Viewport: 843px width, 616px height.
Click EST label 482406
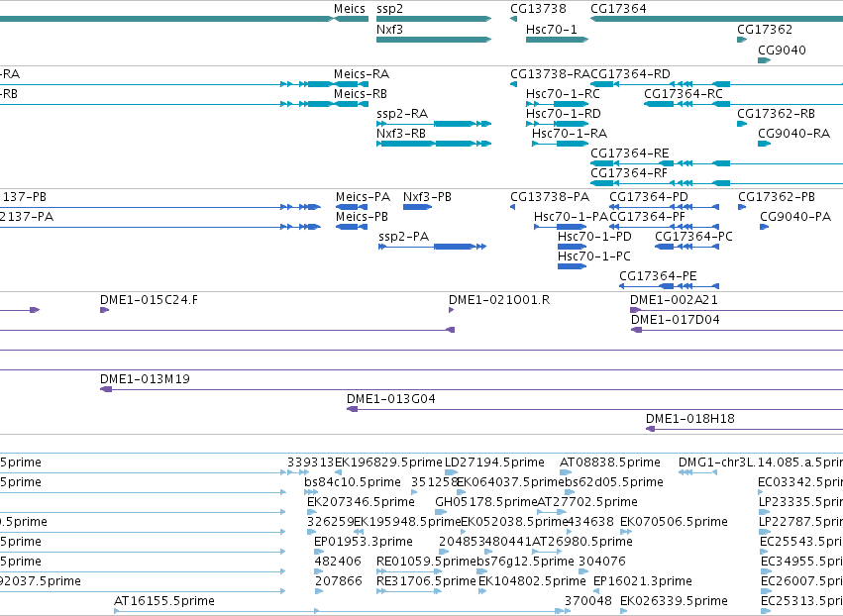click(x=338, y=562)
